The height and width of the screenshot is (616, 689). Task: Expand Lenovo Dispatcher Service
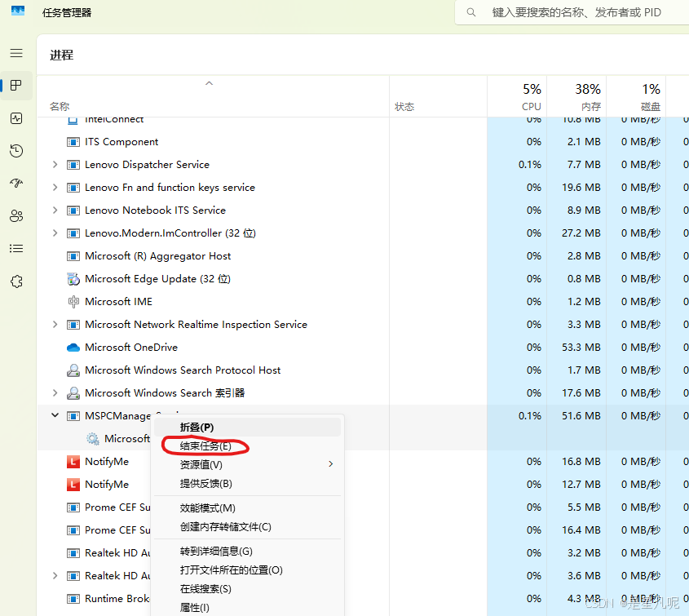click(55, 165)
